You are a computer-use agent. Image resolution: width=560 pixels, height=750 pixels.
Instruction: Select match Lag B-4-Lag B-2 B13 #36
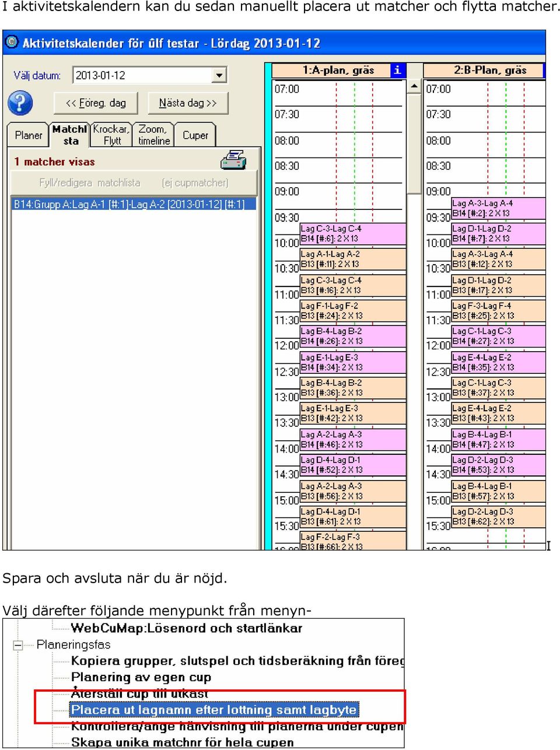coord(353,388)
